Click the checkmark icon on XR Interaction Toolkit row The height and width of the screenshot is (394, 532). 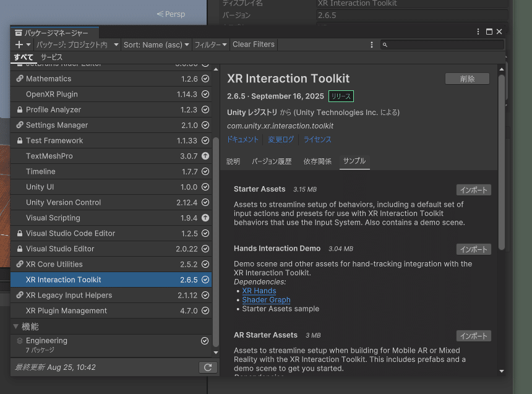pos(205,280)
